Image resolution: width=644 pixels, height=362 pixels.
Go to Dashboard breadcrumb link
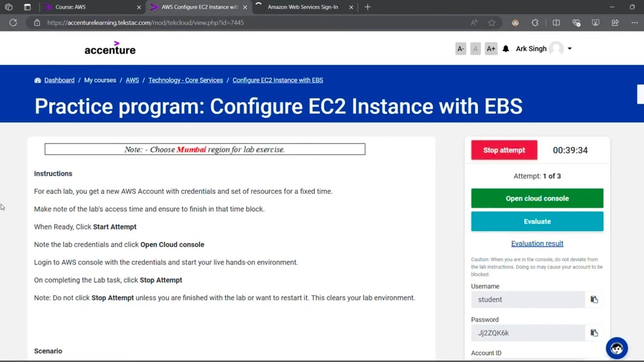coord(59,80)
